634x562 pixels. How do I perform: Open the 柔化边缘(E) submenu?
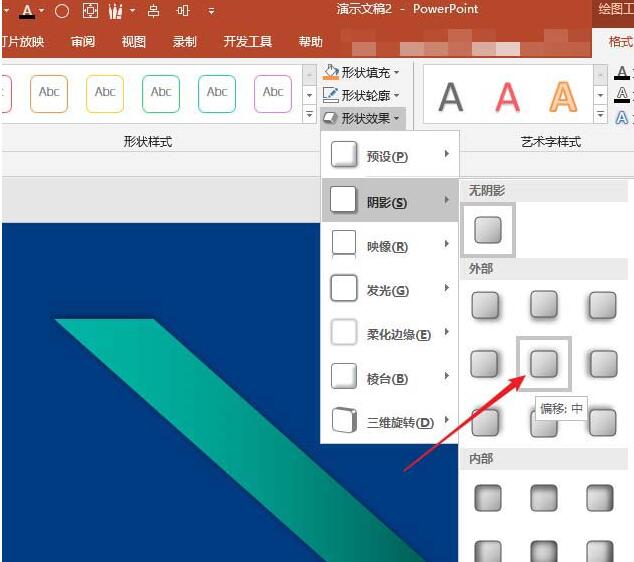coord(390,332)
